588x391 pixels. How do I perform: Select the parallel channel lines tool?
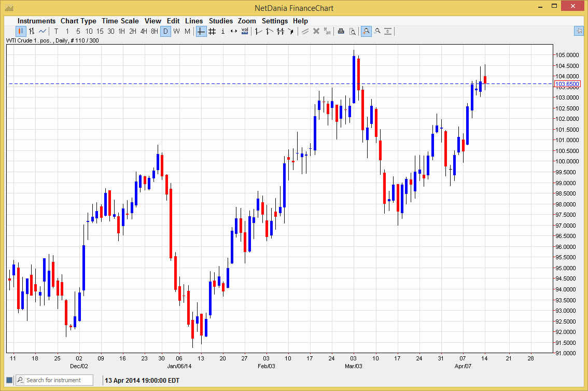click(280, 32)
